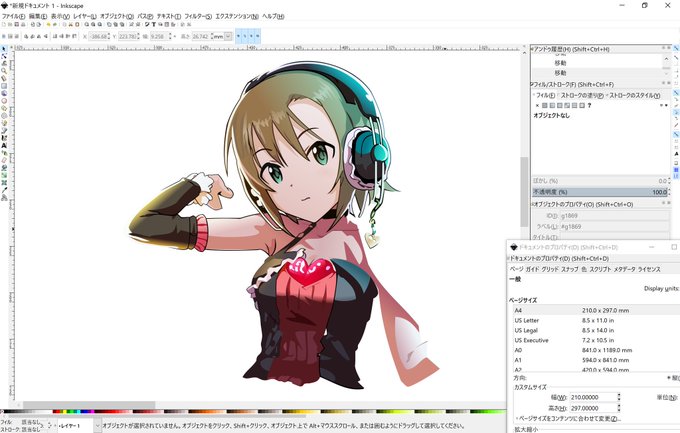Select the Tweak tool

click(x=4, y=64)
